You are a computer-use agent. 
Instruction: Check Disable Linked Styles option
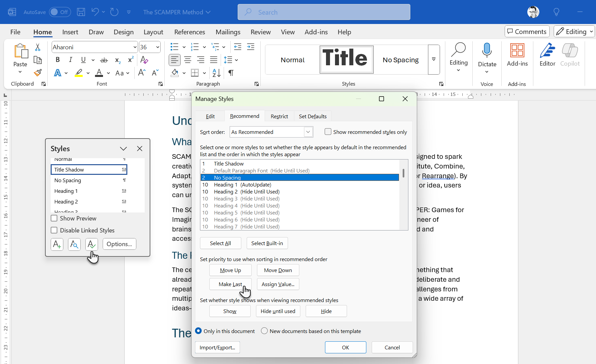(54, 230)
